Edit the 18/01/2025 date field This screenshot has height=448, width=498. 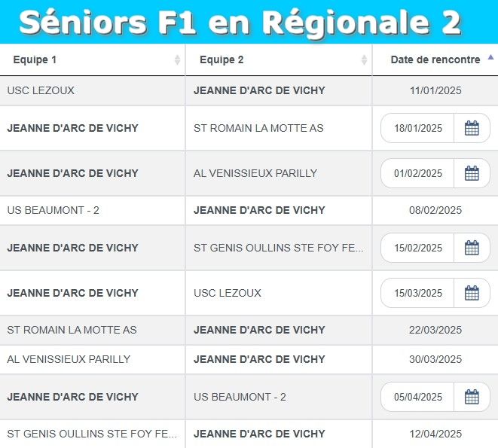(417, 128)
